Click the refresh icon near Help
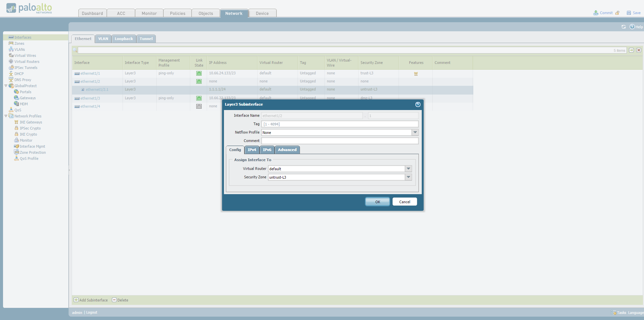 tap(623, 27)
